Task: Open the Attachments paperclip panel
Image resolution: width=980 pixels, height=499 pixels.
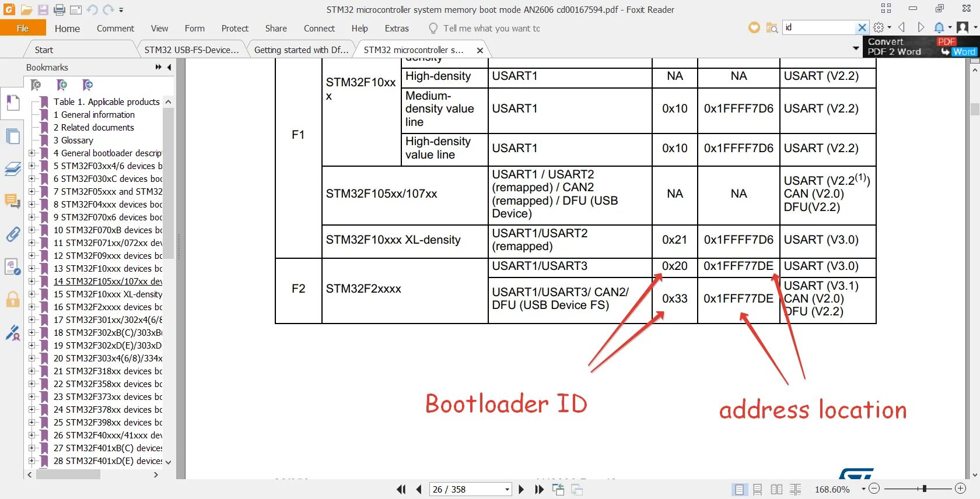Action: click(12, 234)
